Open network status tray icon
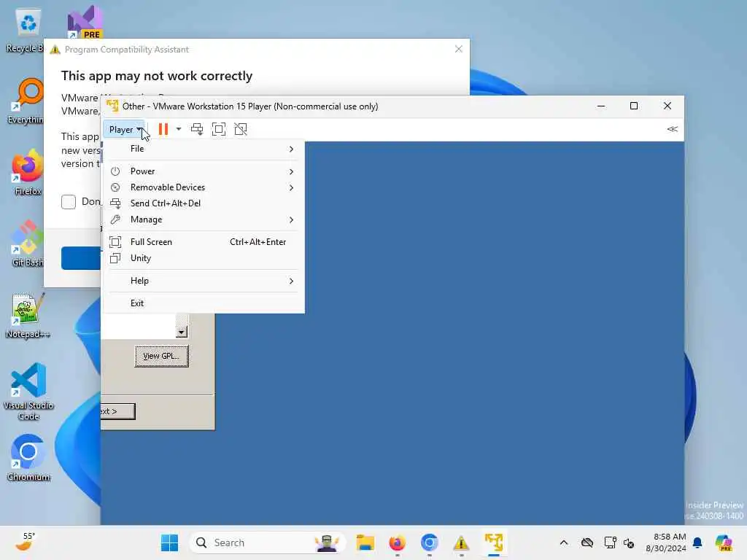Viewport: 747px width, 560px height. [610, 542]
